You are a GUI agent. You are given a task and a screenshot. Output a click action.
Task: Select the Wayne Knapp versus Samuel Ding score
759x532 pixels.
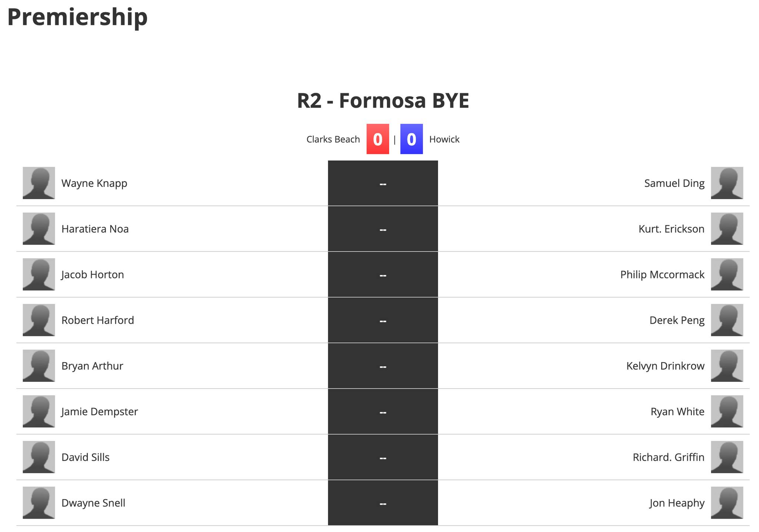pyautogui.click(x=383, y=183)
